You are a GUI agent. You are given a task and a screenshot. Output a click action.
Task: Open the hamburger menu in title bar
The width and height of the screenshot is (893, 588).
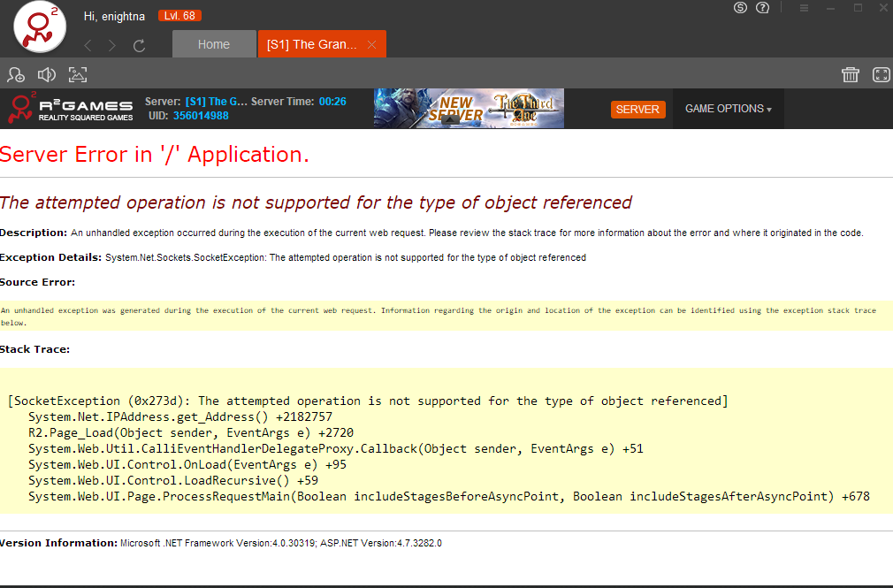[804, 8]
